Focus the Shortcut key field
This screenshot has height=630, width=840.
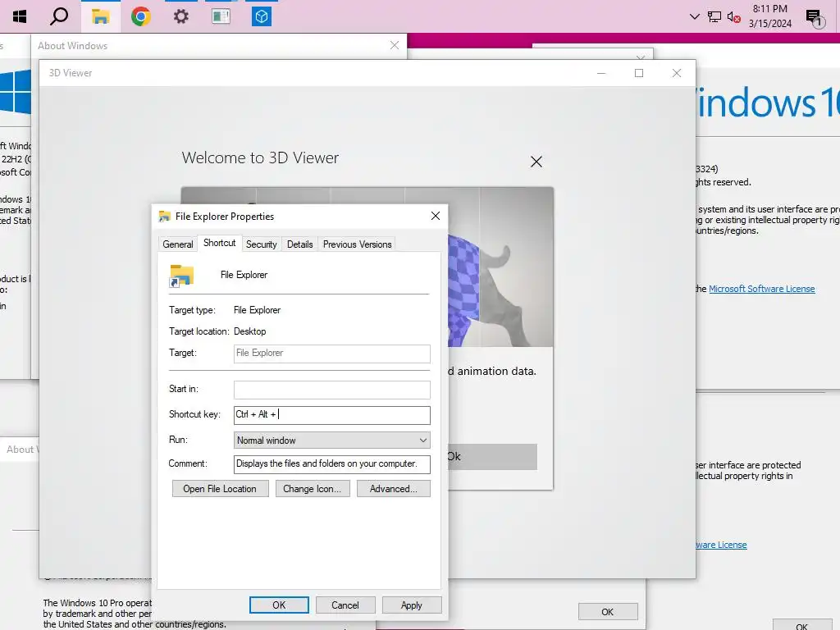click(331, 415)
